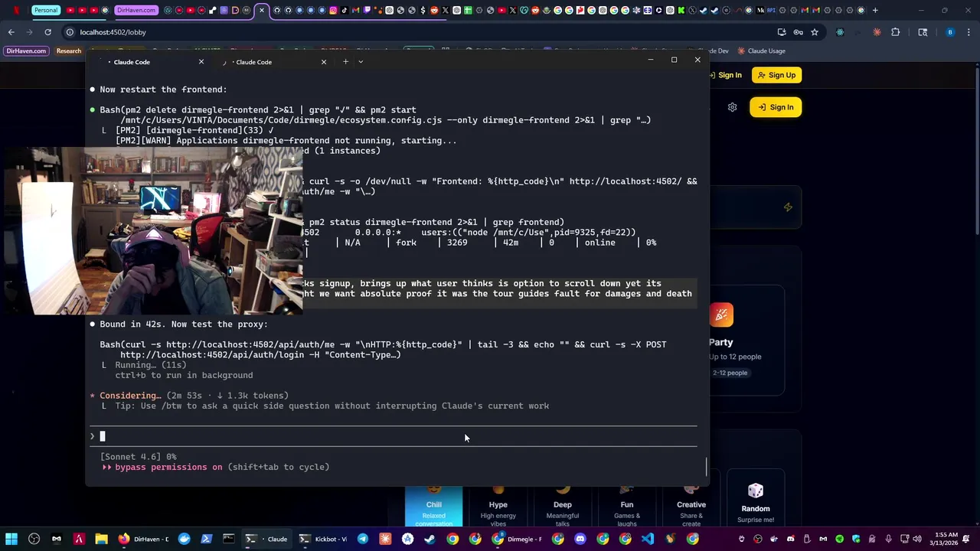This screenshot has width=980, height=551.
Task: Open Firefox DirHaven window from taskbar
Action: tap(143, 539)
